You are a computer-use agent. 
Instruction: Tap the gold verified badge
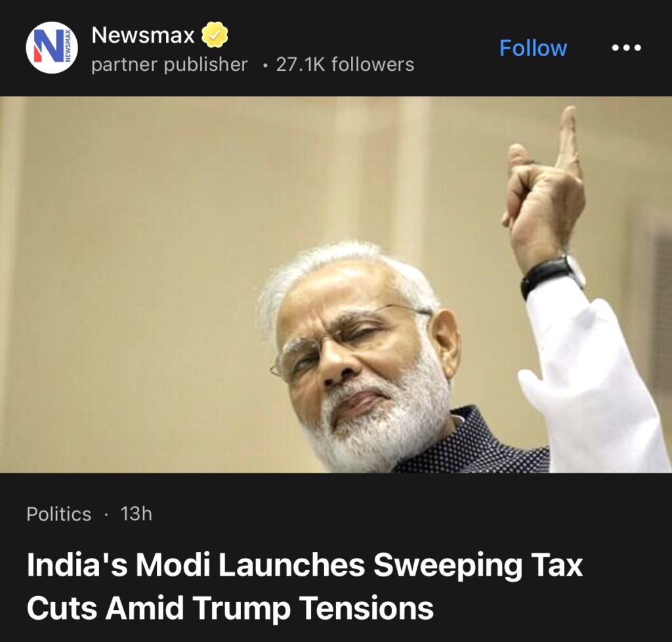point(215,35)
